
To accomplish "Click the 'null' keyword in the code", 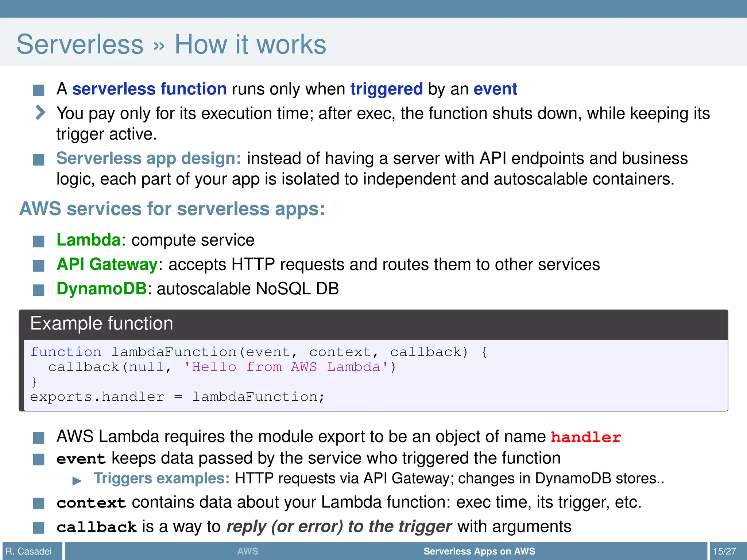I will [147, 367].
